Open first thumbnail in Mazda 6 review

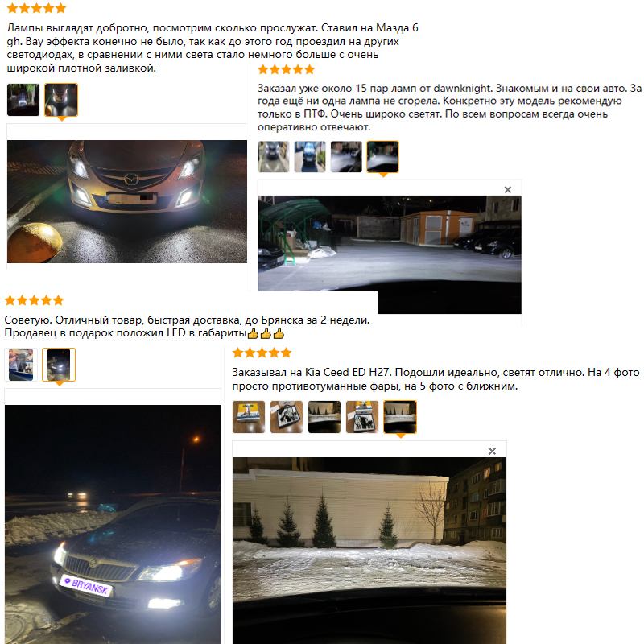coord(23,100)
